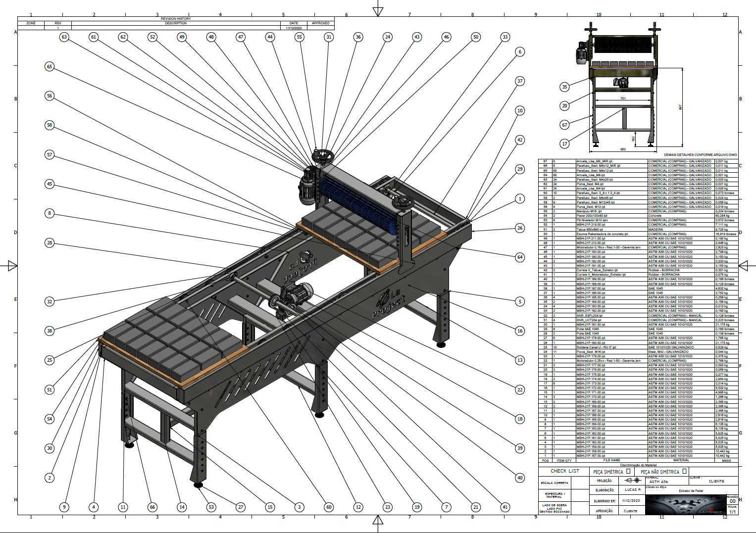Select 'Manipulo M16 .ipt' entry

pos(589,211)
